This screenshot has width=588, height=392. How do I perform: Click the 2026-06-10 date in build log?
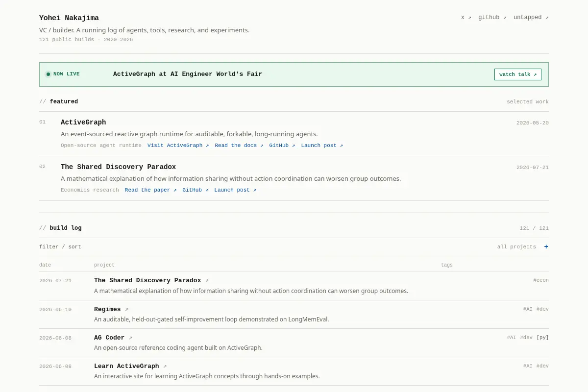[x=55, y=310]
